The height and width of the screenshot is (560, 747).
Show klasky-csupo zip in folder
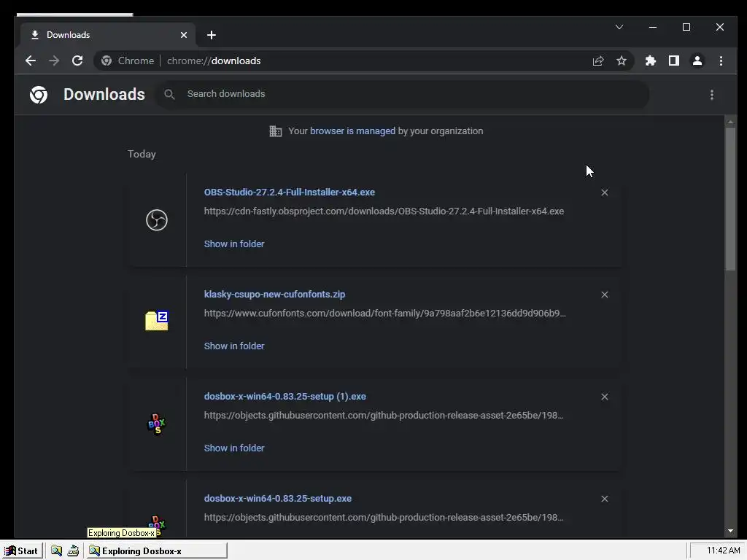click(234, 346)
